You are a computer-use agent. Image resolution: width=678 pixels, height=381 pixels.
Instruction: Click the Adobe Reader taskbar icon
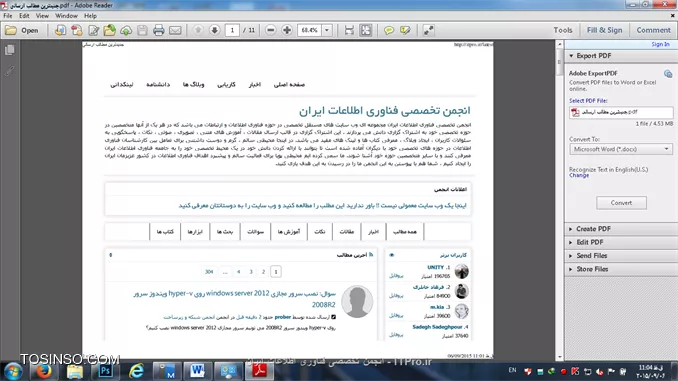click(259, 371)
